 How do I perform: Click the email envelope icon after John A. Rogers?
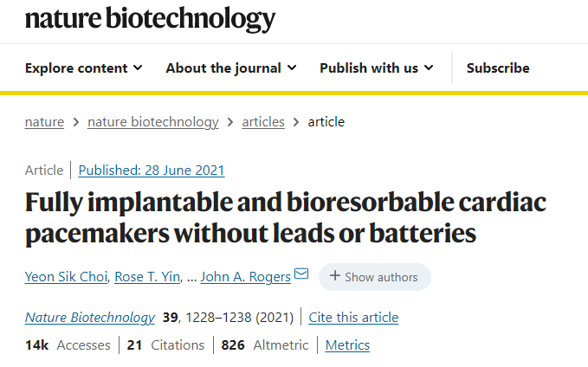click(x=301, y=274)
